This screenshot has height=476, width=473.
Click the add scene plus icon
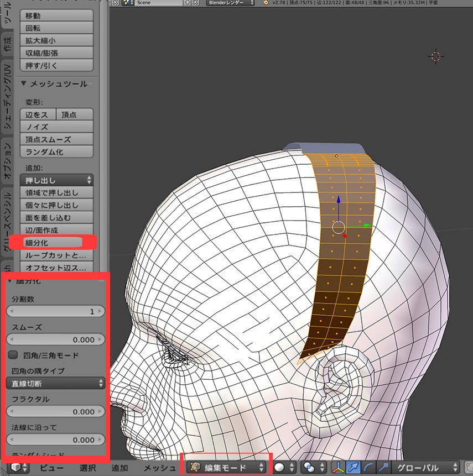[188, 3]
